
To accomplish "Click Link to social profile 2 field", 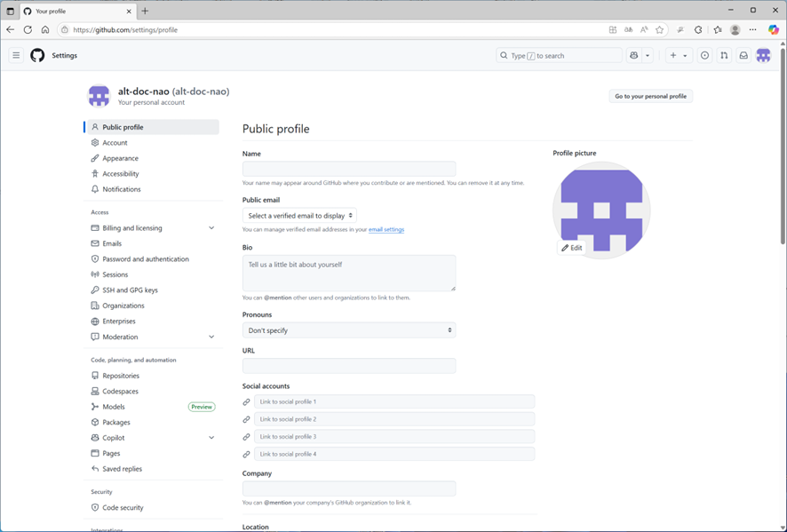I will [394, 419].
